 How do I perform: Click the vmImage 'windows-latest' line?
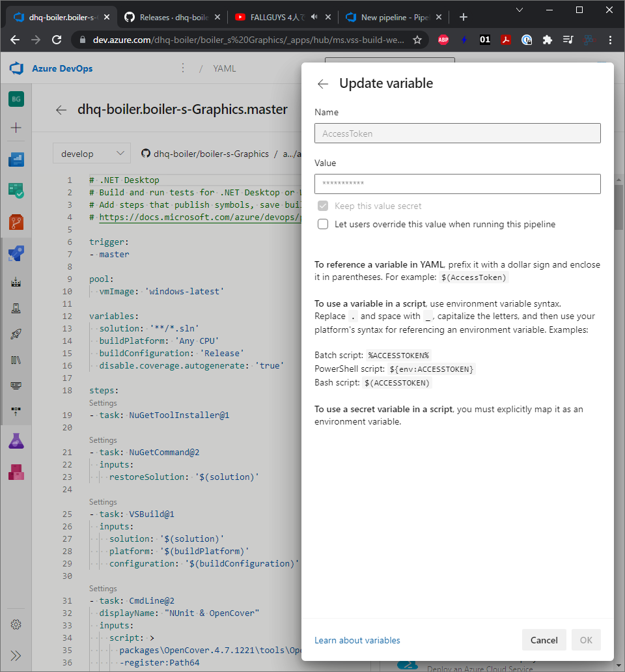coord(161,292)
